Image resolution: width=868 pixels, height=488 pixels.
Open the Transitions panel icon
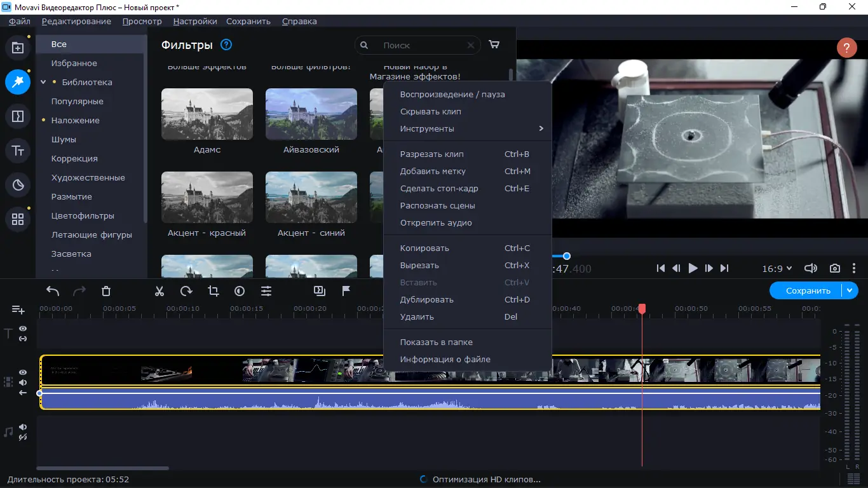18,116
